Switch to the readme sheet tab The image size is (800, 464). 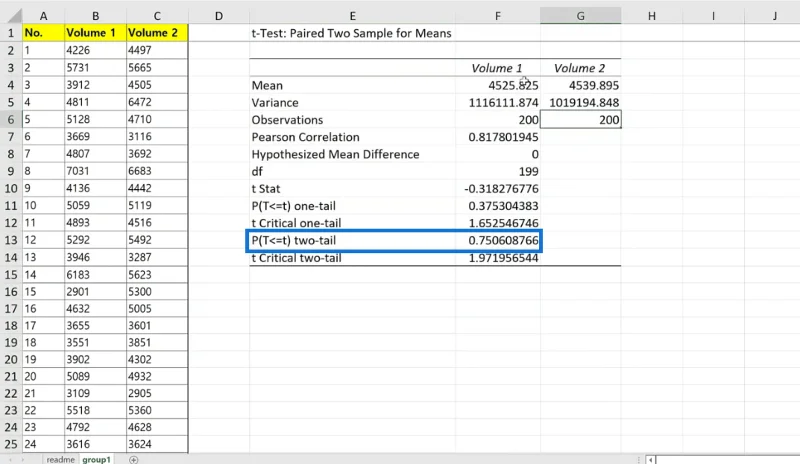tap(60, 459)
